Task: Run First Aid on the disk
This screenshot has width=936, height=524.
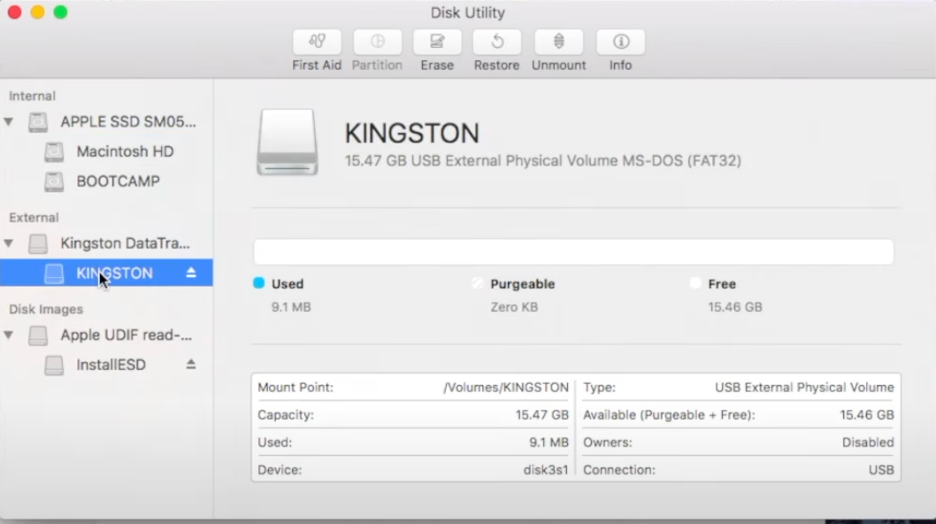Action: tap(317, 42)
